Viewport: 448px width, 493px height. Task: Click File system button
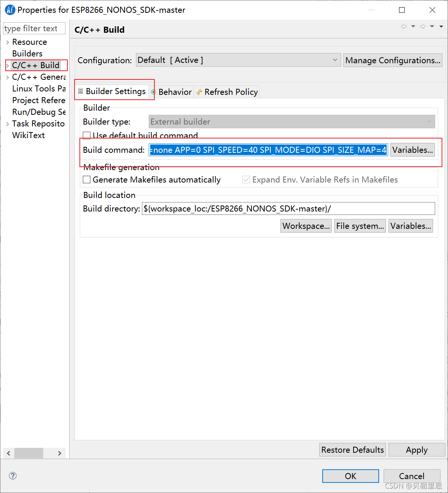360,226
